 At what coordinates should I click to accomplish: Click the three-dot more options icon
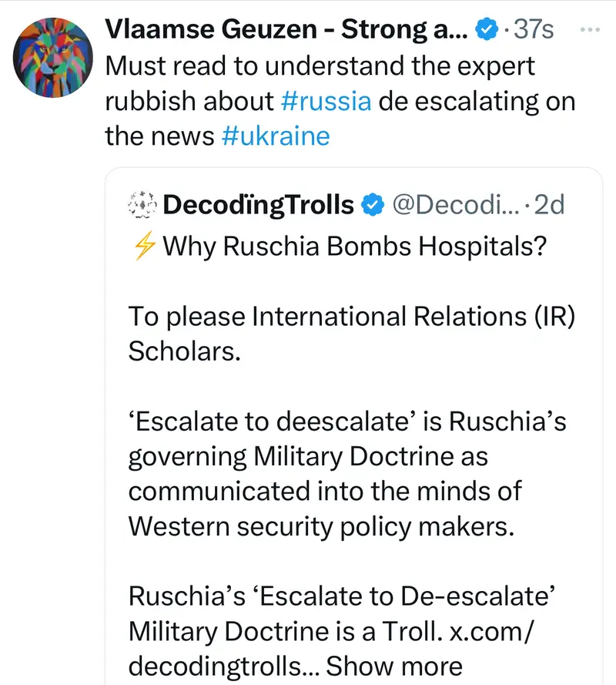588,30
